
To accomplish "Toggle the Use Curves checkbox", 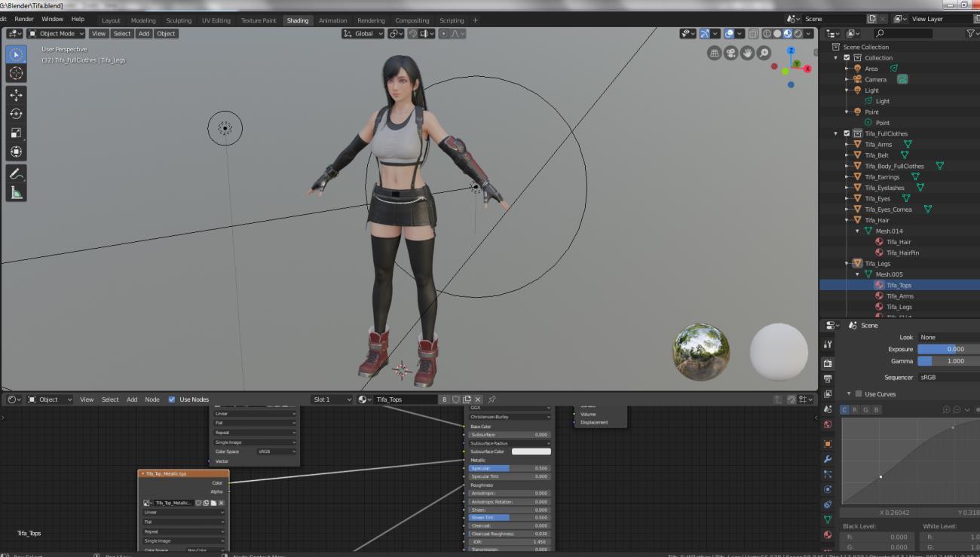I will (x=857, y=393).
